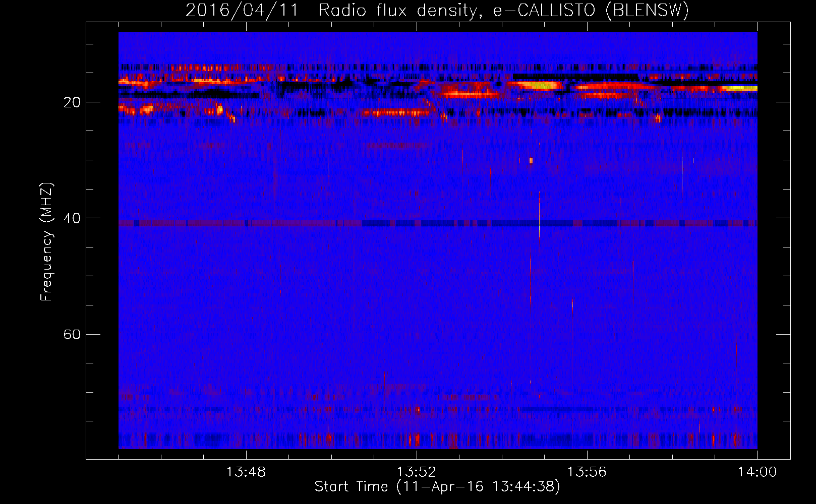Viewport: 816px width, 504px height.
Task: Click the 13:52 time tick label
Action: pos(417,472)
